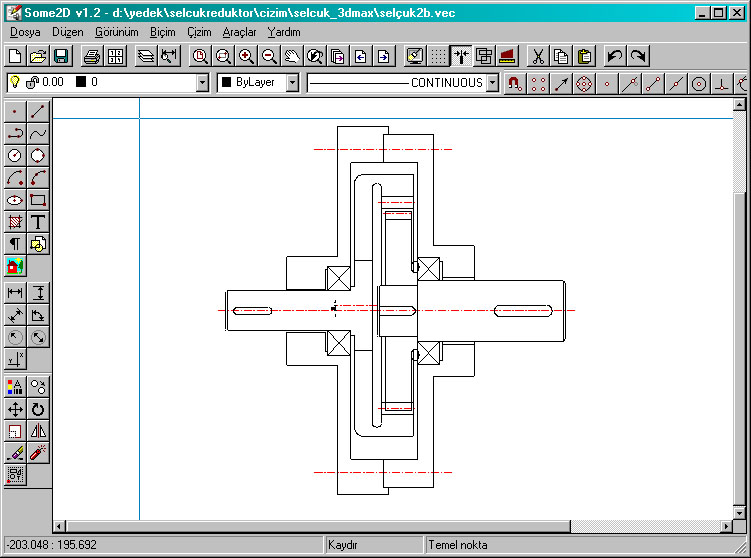Select the Zoom In magnifier tool

245,56
